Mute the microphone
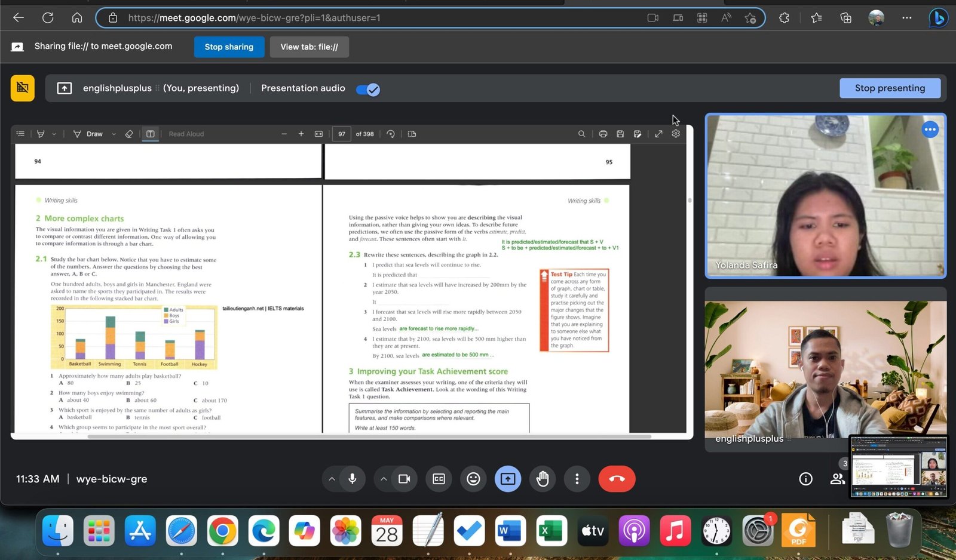956x560 pixels. click(352, 479)
